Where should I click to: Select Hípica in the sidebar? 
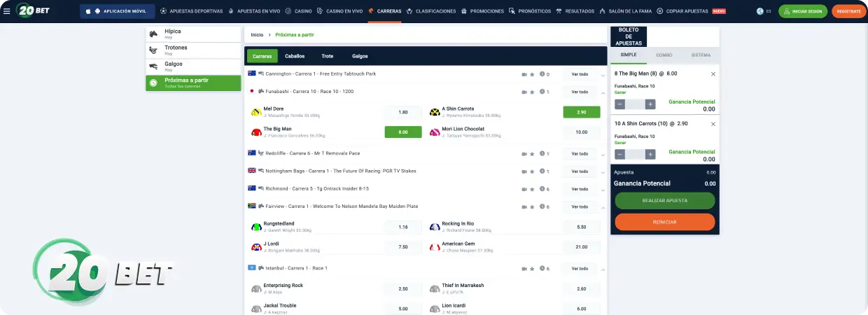(193, 34)
